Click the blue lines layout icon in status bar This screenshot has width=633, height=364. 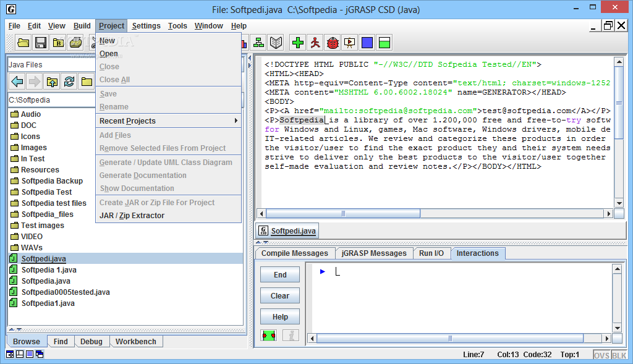point(30,354)
